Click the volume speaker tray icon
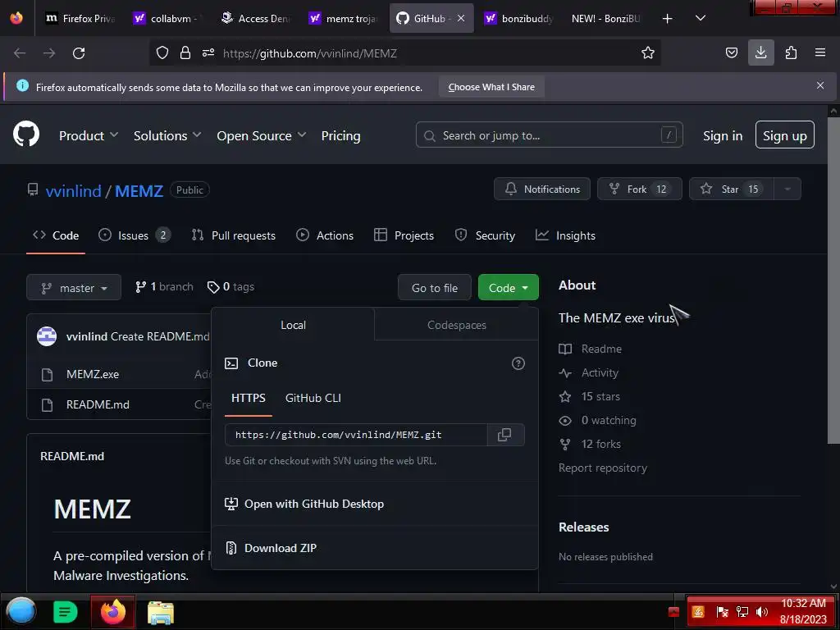The height and width of the screenshot is (630, 840). point(761,612)
